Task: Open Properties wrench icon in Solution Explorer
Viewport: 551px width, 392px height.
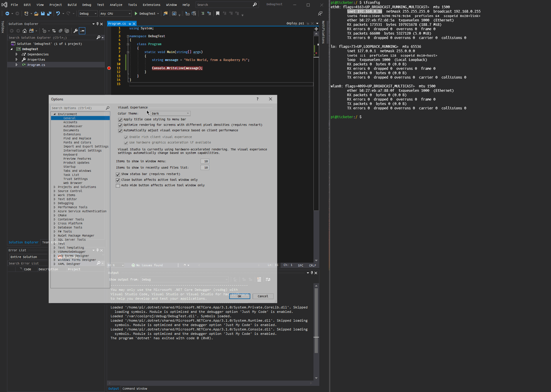Action: click(75, 31)
